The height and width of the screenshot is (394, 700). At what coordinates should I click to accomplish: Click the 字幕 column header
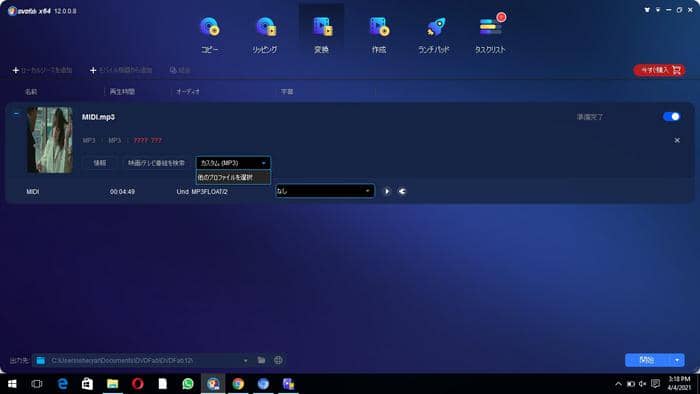287,91
